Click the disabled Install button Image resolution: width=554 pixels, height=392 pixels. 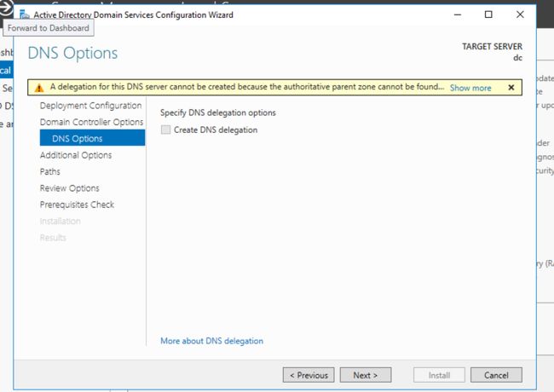439,375
